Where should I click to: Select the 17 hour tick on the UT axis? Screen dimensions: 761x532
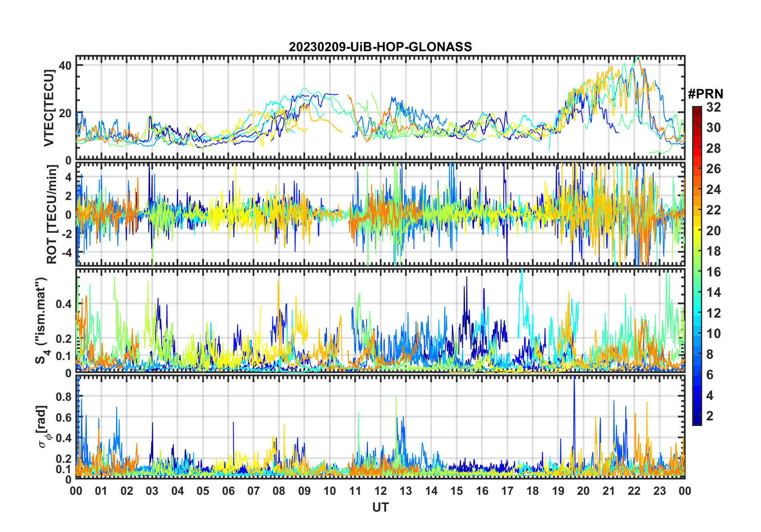point(507,491)
